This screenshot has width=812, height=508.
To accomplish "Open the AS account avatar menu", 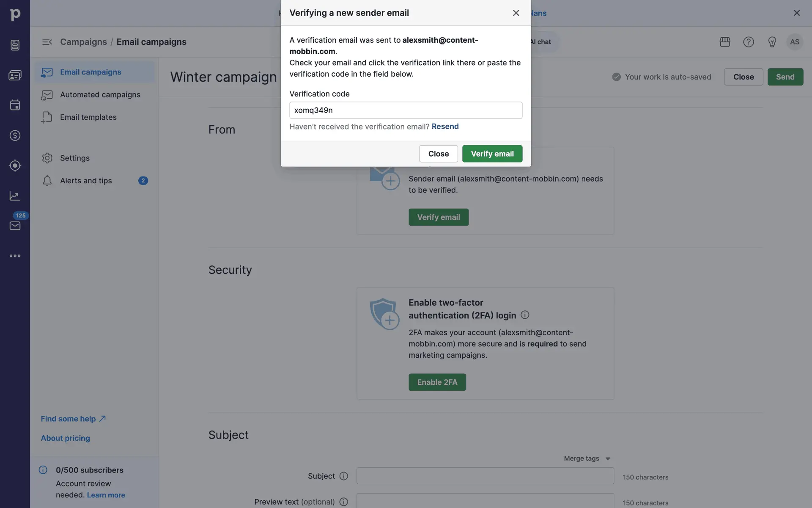I will coord(795,42).
